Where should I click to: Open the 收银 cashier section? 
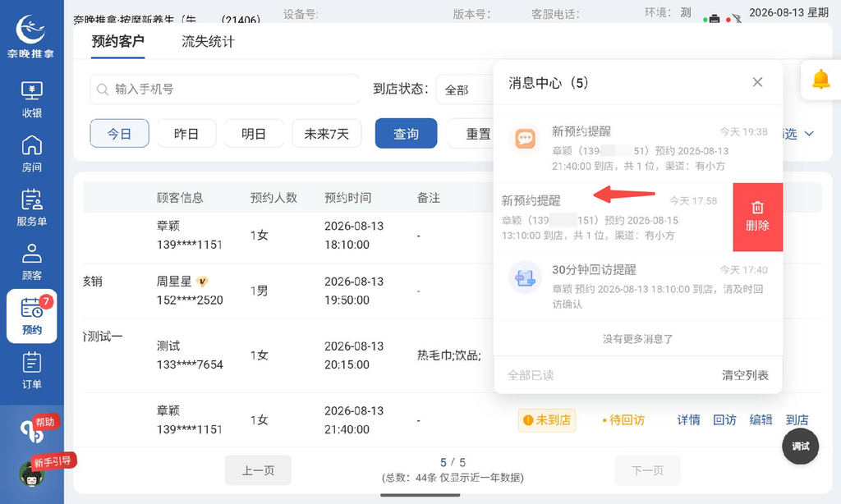(32, 99)
